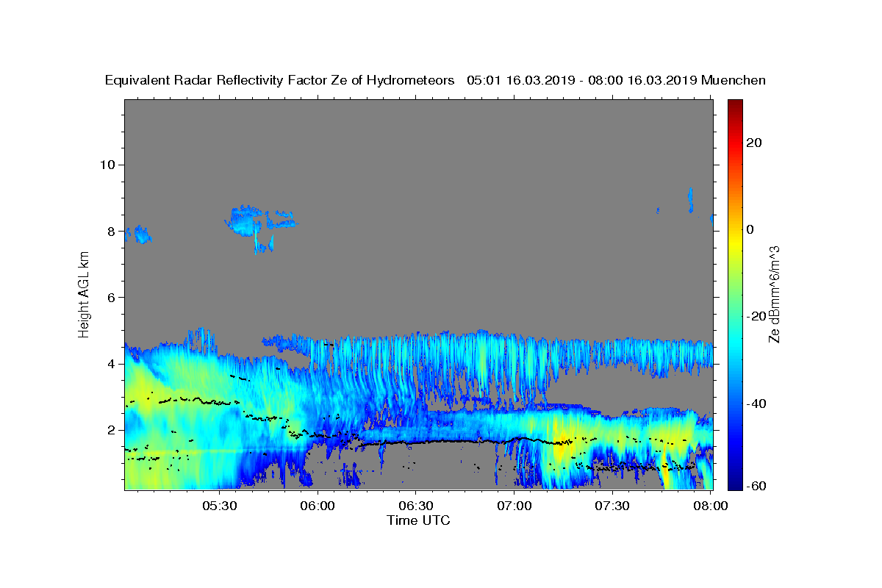The image size is (882, 588).
Task: Click the 05:30 time tick label
Action: click(x=219, y=506)
